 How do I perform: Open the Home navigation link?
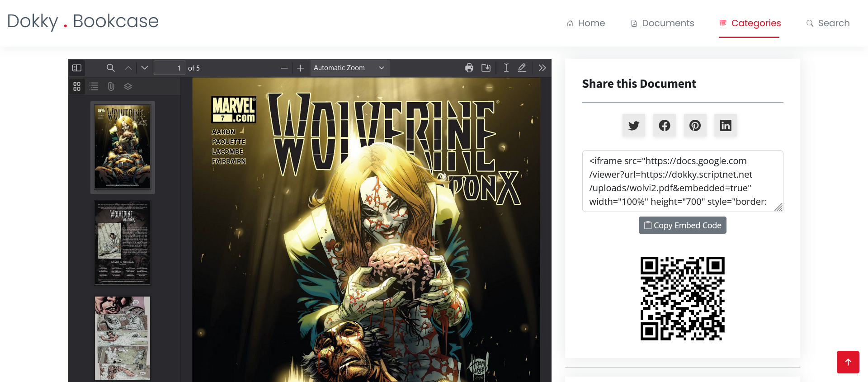(586, 23)
